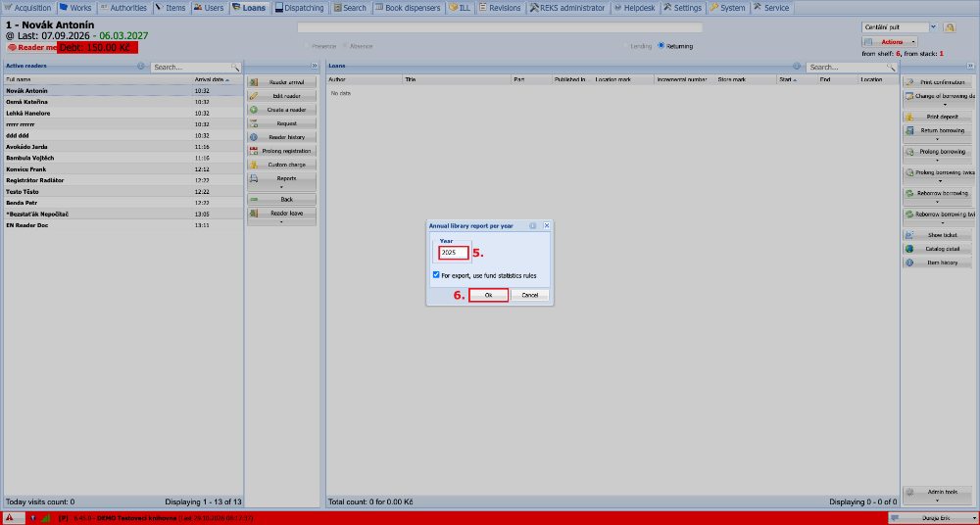Click the warning triangle icon in the status bar
The width and height of the screenshot is (980, 525).
(x=10, y=517)
